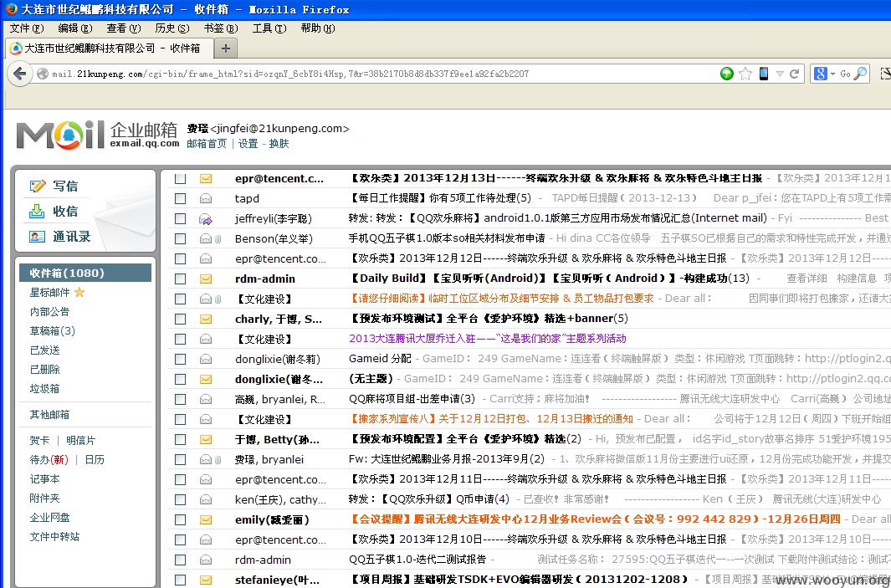Open 其他邮箱 in sidebar
891x588 pixels.
coord(49,415)
